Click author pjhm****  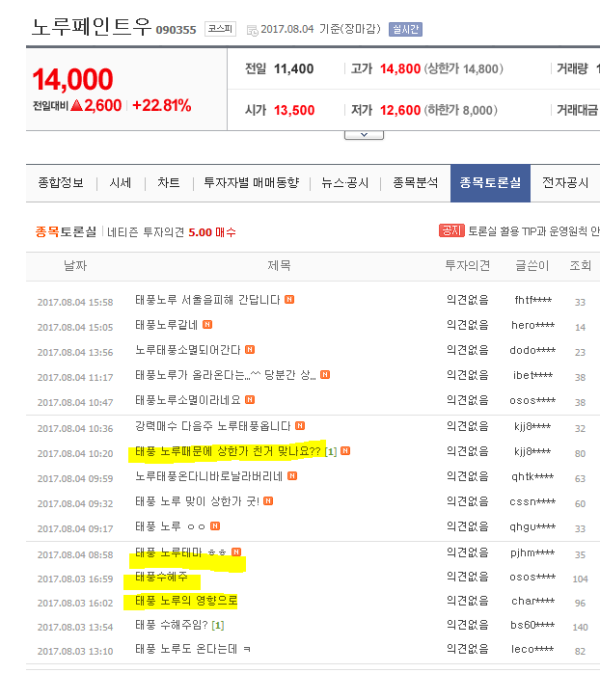click(x=533, y=553)
